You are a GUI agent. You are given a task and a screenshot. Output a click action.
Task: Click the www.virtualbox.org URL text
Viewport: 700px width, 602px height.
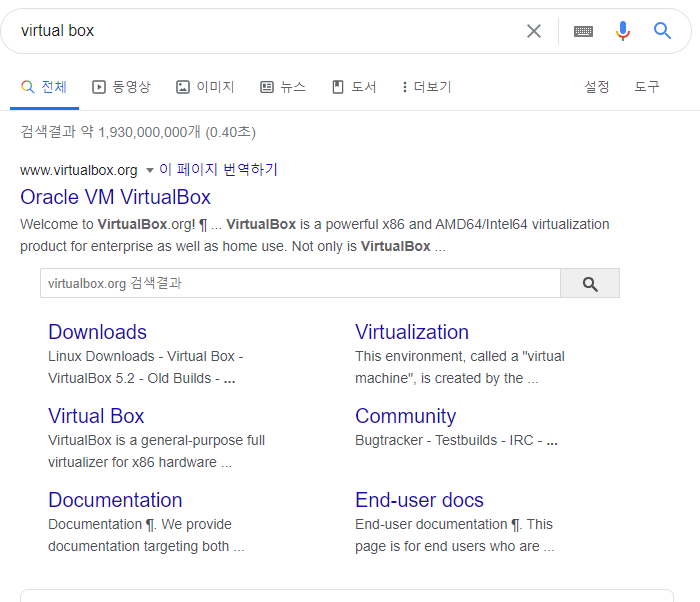[x=79, y=170]
